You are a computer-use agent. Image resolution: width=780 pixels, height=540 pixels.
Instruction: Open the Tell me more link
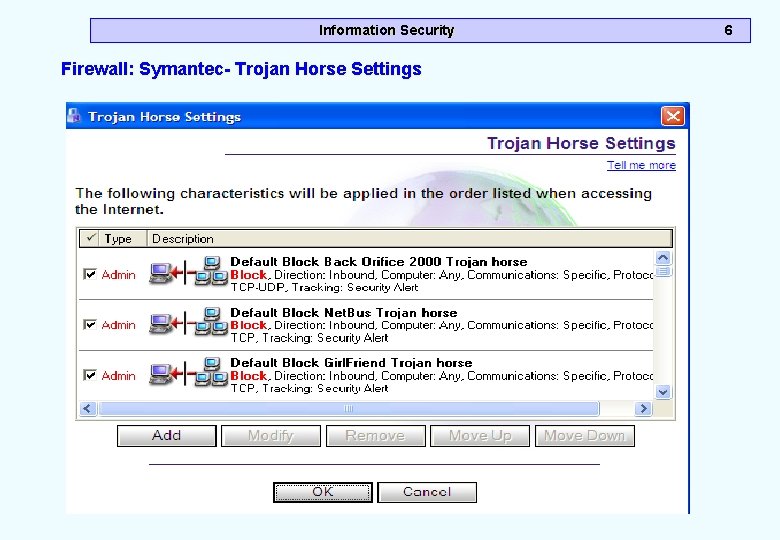coord(641,165)
